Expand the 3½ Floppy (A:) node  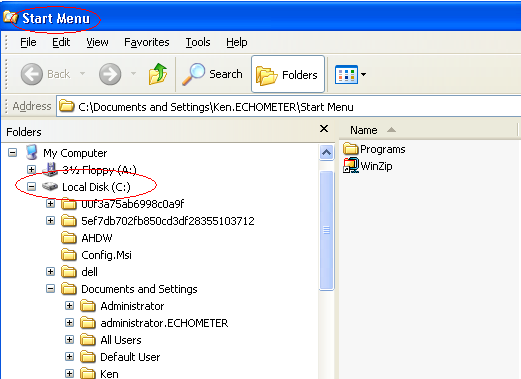31,170
